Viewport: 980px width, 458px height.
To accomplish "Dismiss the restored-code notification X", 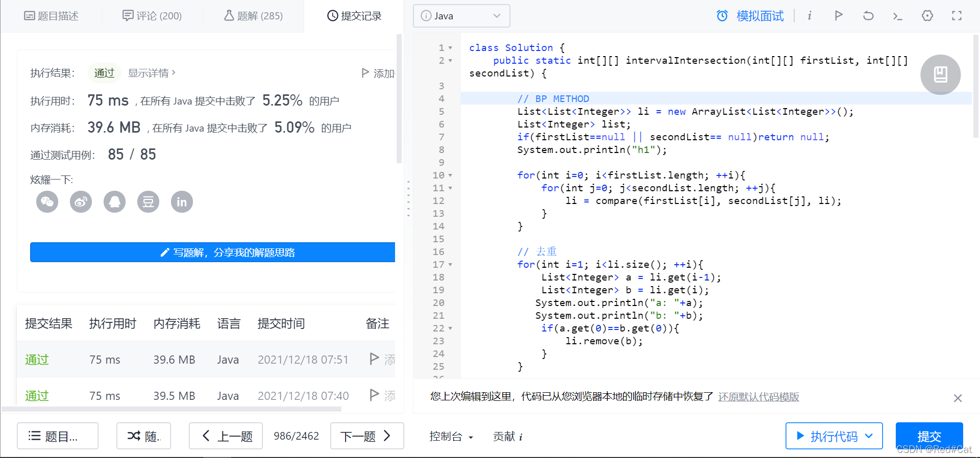I will [958, 398].
